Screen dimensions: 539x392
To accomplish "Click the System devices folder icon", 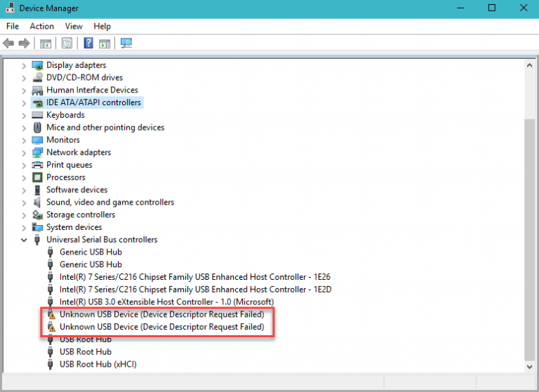I will [37, 227].
